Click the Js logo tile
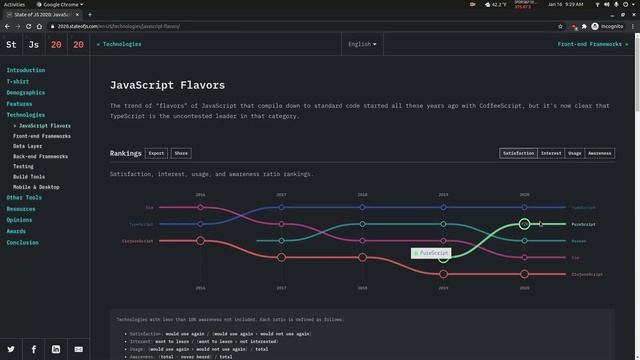640x360 pixels. pos(33,44)
